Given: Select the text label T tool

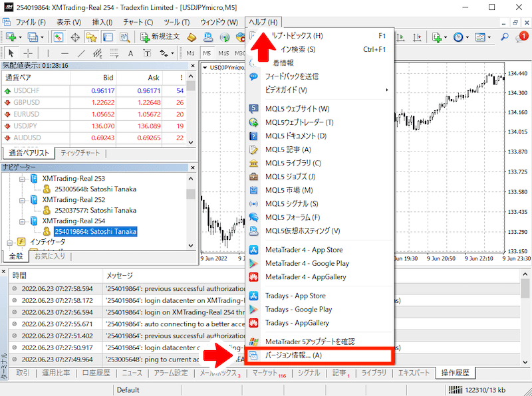Looking at the screenshot, I should [x=147, y=53].
